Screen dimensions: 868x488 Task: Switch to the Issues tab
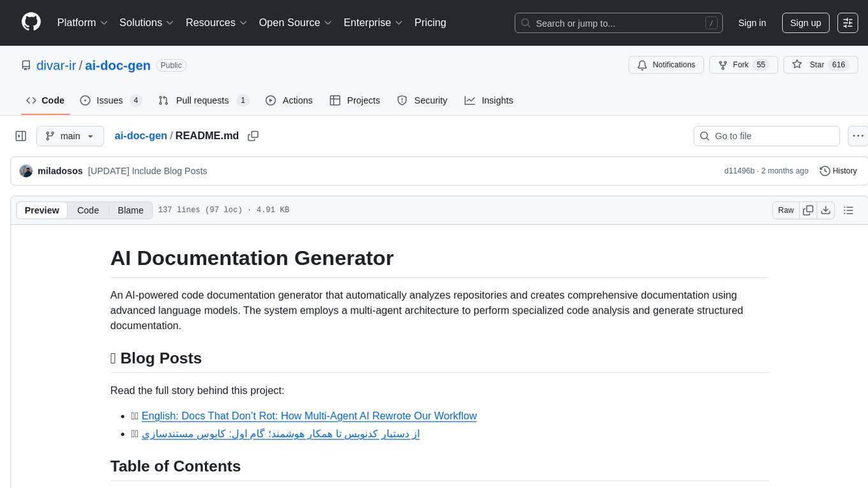point(111,100)
